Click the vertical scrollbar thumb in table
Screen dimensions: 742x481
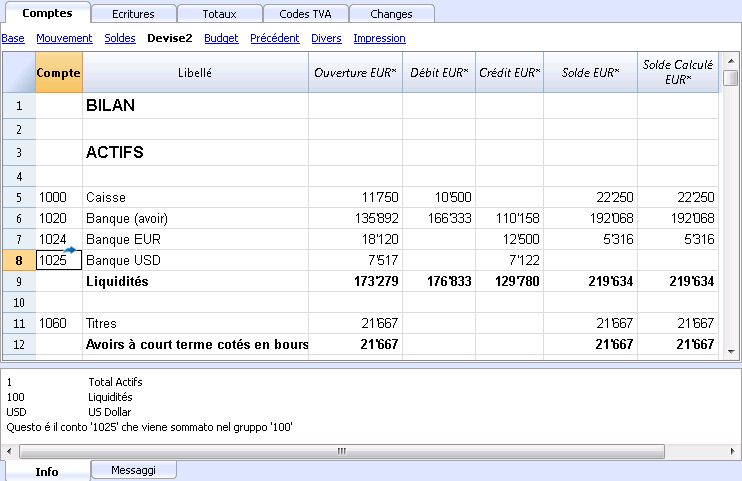click(x=731, y=78)
